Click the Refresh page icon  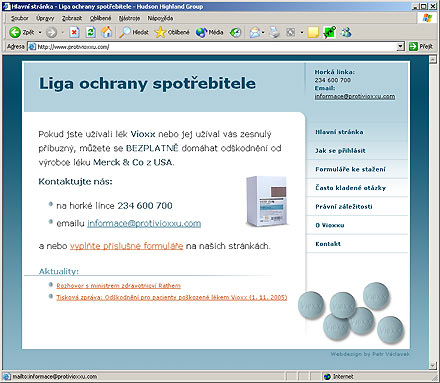(90, 32)
